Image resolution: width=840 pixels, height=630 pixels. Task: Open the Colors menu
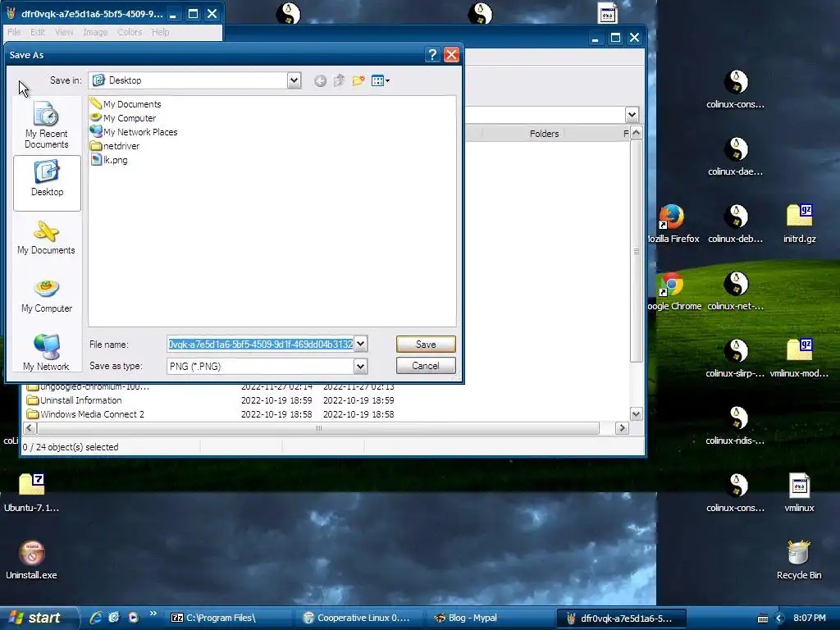point(130,32)
